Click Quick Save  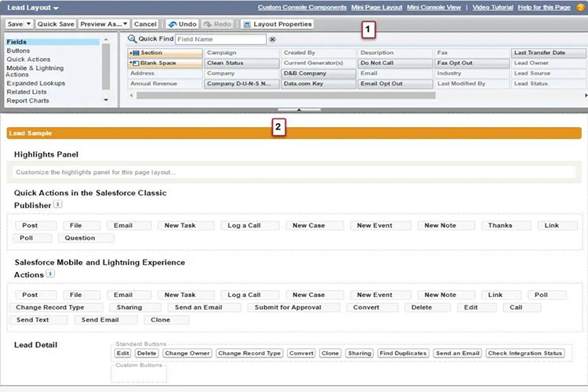(56, 24)
